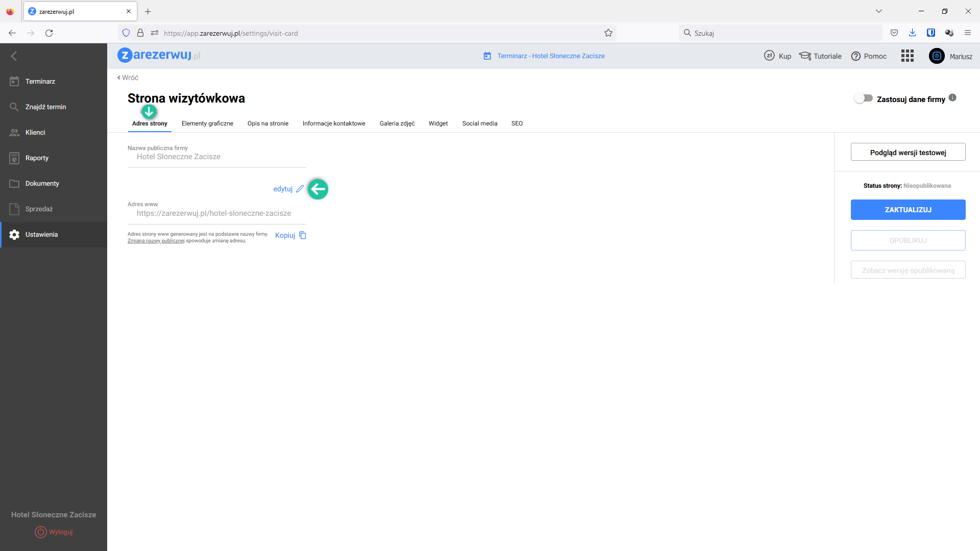Click Zmiana nazwy publicznej link
Viewport: 980px width, 551px height.
click(156, 241)
